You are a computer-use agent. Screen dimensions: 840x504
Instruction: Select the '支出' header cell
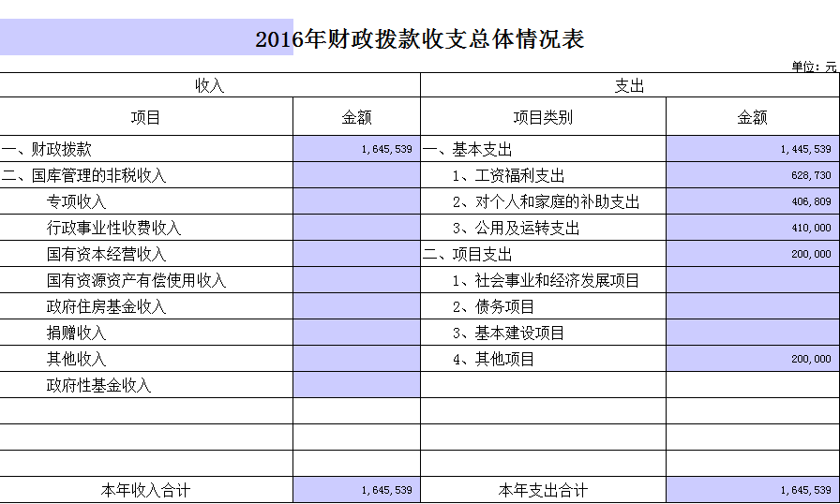(629, 86)
